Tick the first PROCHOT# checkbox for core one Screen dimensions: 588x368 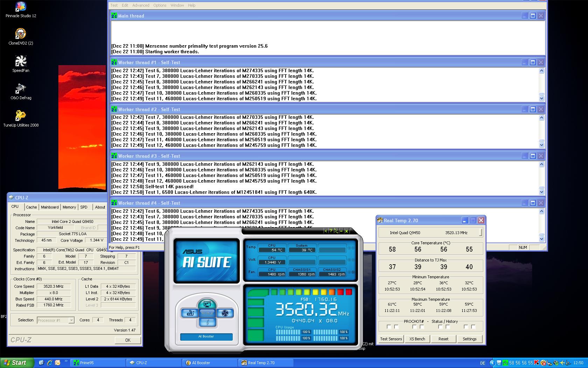(x=389, y=327)
